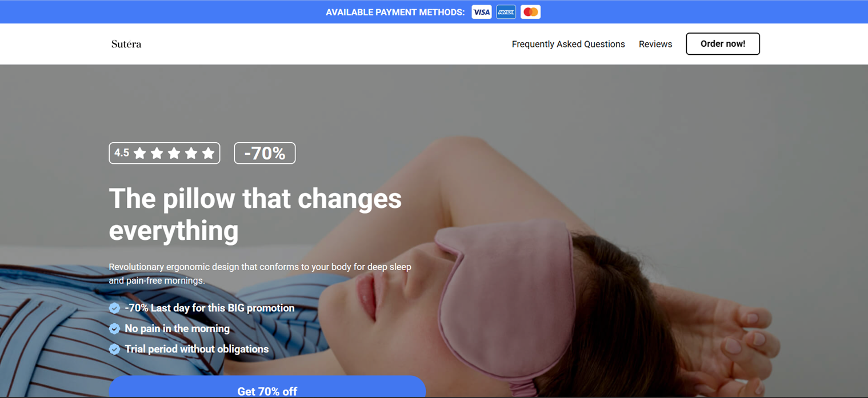Click the headline "The pillow that changes everything"

[255, 214]
